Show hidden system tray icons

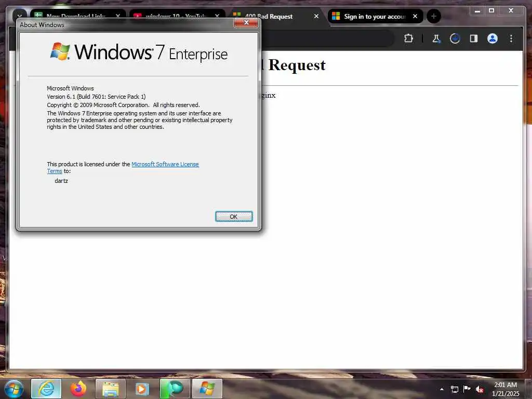tap(442, 389)
